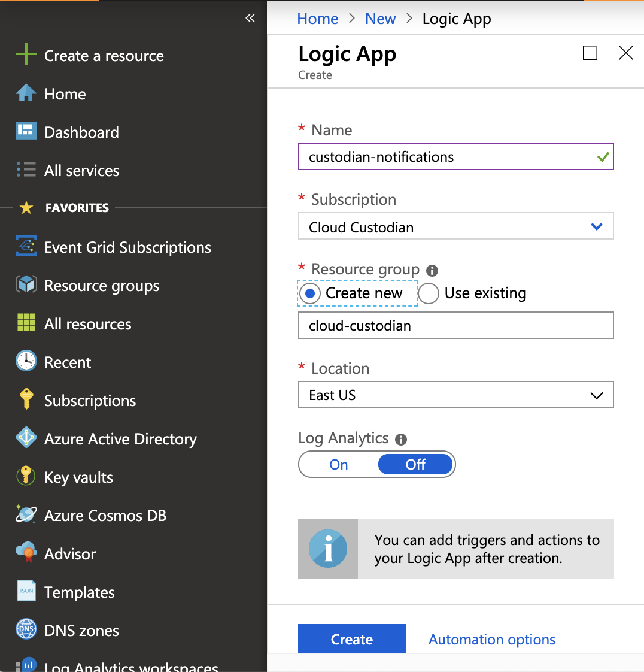Show the Resource group info tooltip
This screenshot has height=672, width=644.
click(x=433, y=270)
